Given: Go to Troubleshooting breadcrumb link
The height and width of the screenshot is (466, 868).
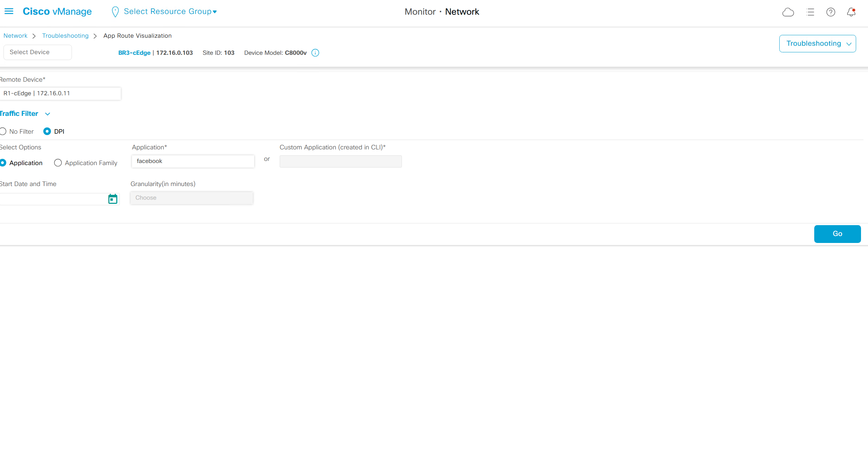Looking at the screenshot, I should (x=65, y=36).
